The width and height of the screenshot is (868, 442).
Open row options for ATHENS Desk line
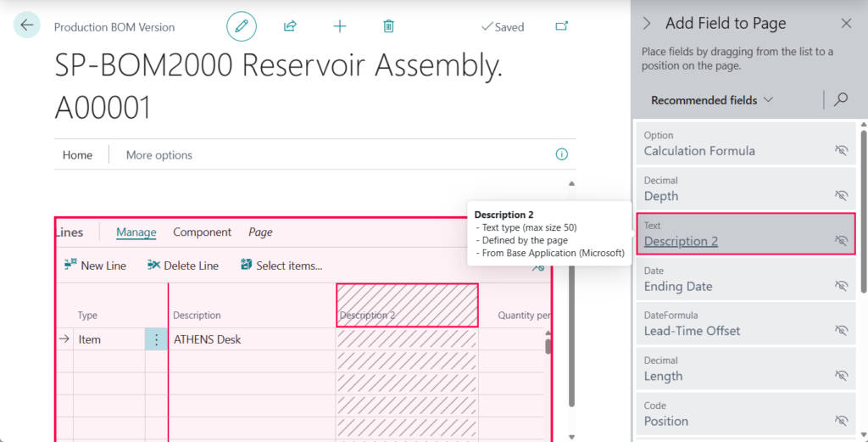(x=156, y=339)
